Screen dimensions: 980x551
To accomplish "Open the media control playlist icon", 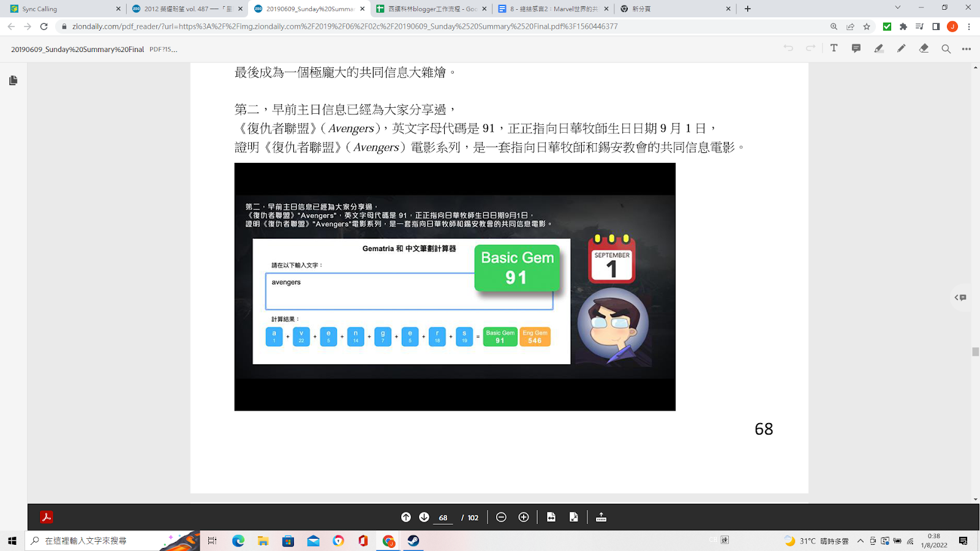I will [919, 26].
